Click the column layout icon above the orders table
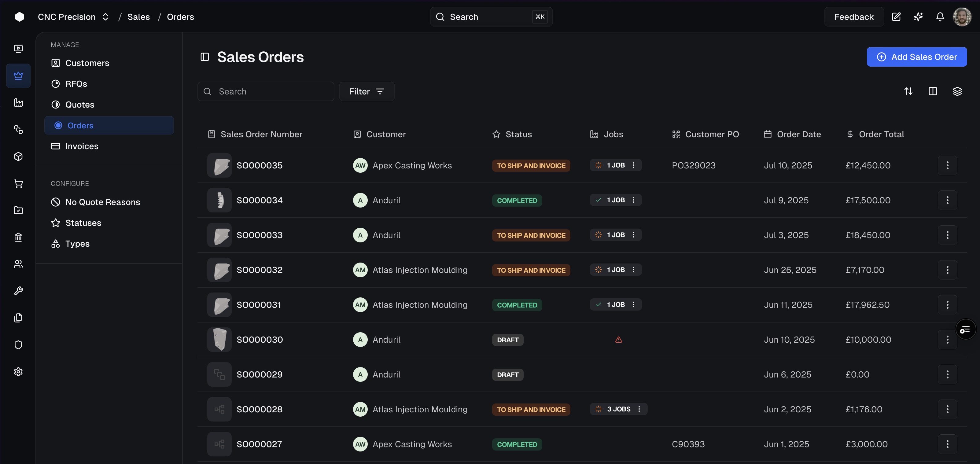This screenshot has width=980, height=464. click(933, 91)
